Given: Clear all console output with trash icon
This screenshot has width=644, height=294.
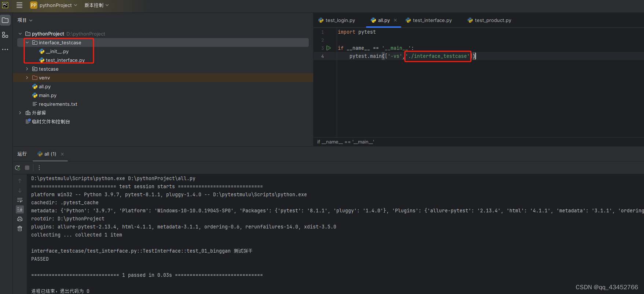Looking at the screenshot, I should [x=20, y=228].
